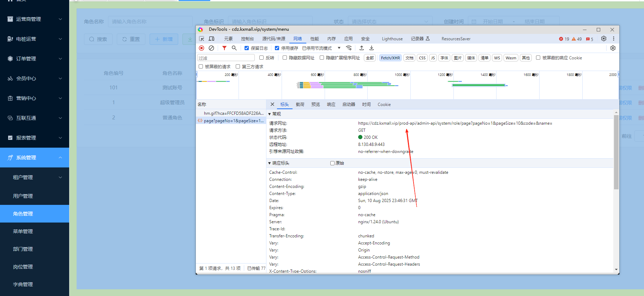The width and height of the screenshot is (644, 296).
Task: Click the 过滤 filter input field
Action: coord(226,58)
